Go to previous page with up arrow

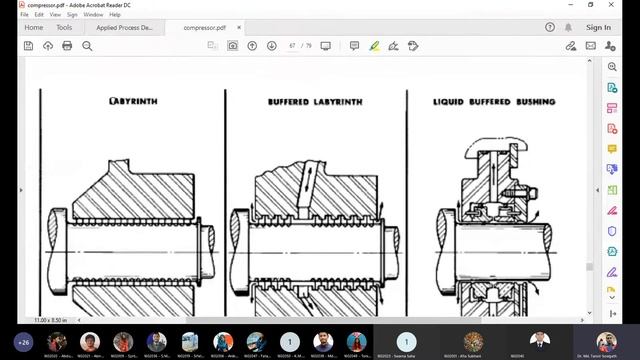click(252, 46)
